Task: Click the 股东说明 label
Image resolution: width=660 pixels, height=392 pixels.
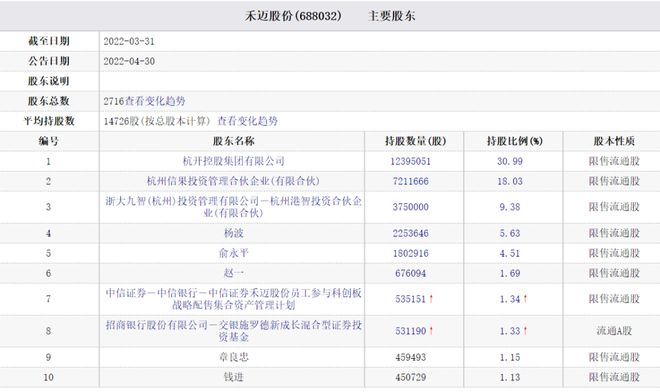Action: point(48,81)
